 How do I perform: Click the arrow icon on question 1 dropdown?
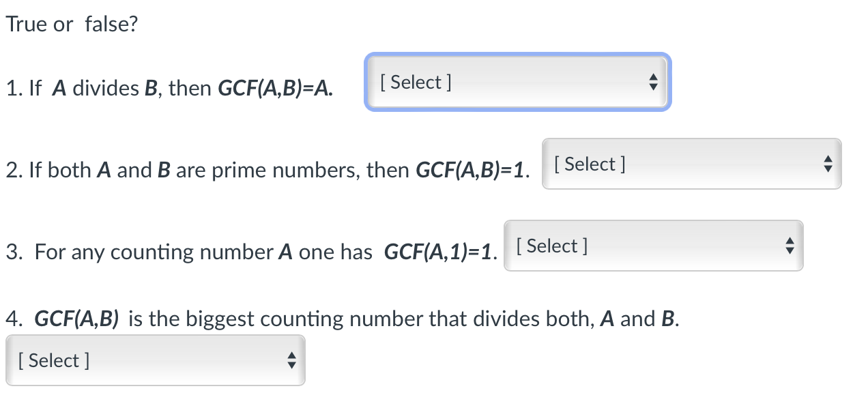[x=653, y=82]
